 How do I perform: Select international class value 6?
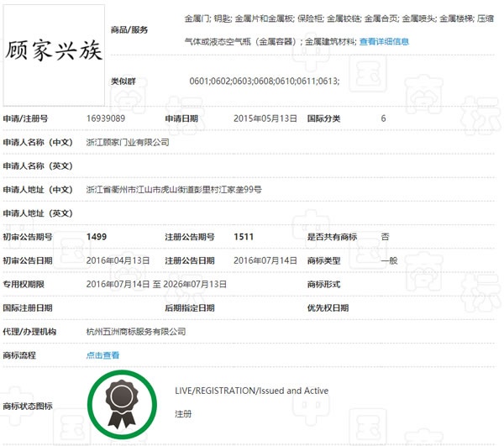pos(383,118)
